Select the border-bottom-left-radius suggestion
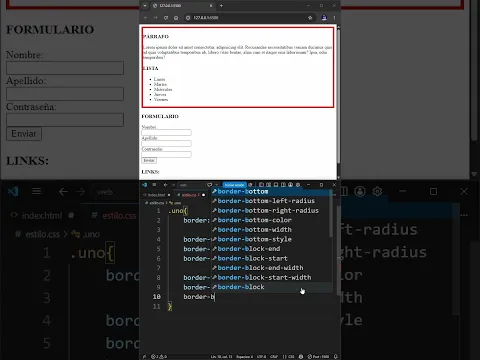The image size is (480, 360). coord(271,201)
